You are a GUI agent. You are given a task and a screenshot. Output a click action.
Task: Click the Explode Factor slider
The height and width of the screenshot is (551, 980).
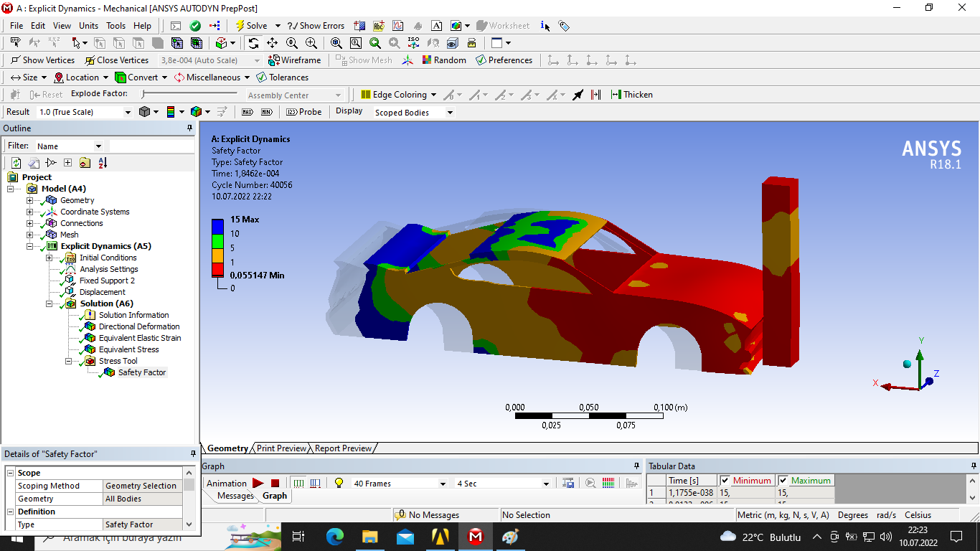pos(189,94)
